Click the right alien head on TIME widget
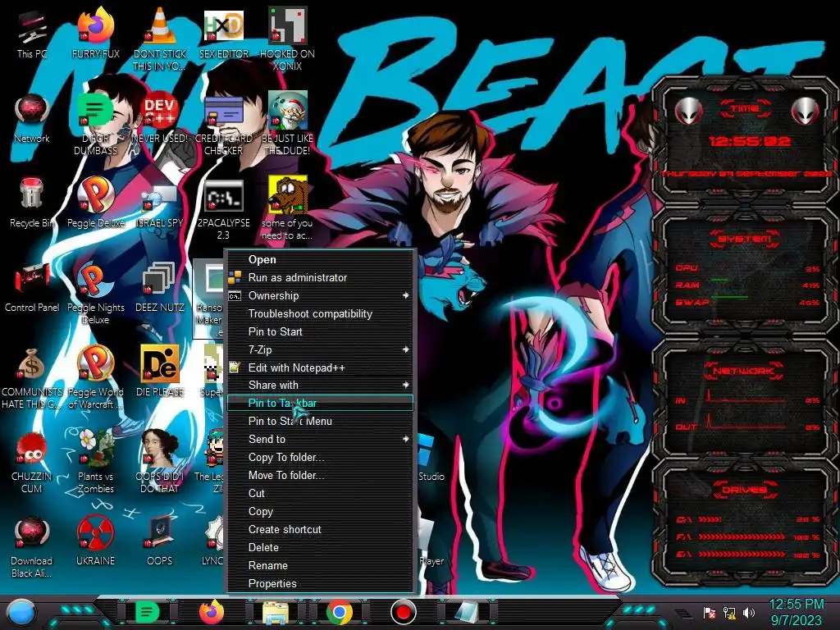This screenshot has width=840, height=630. tap(806, 111)
